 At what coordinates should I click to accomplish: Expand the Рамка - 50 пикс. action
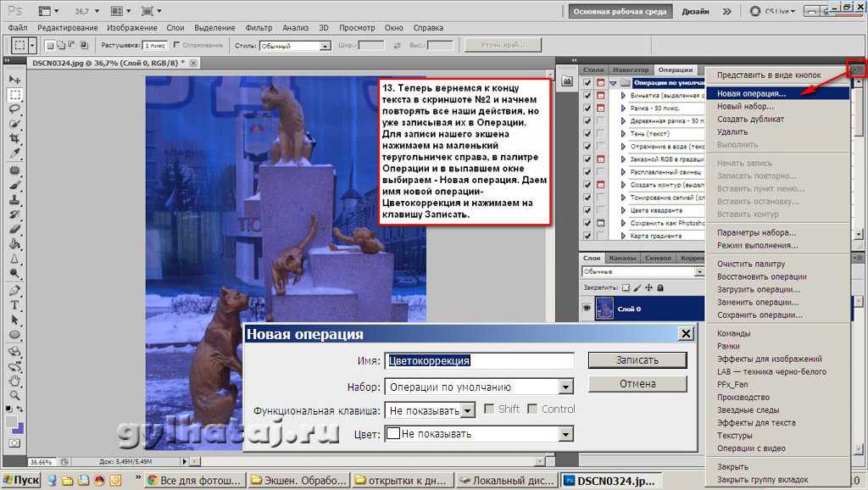coord(623,109)
